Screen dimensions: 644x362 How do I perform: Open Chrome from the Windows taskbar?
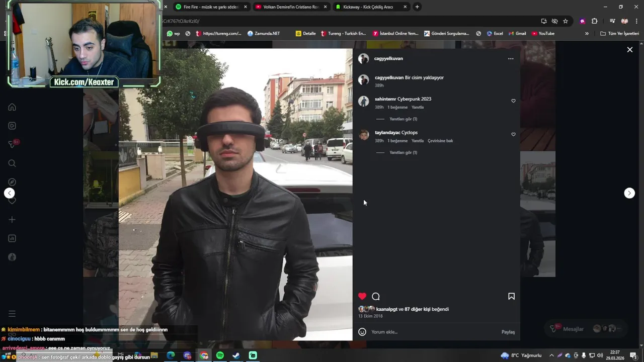tap(204, 355)
